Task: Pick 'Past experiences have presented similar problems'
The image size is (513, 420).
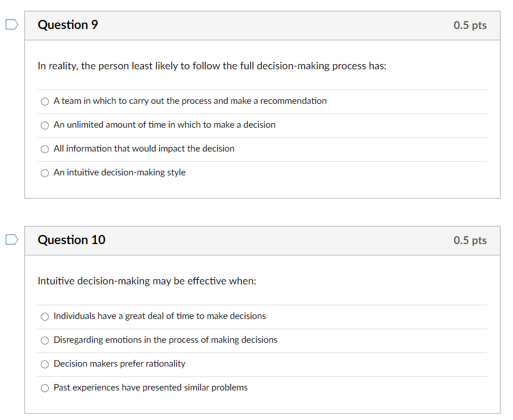Action: (x=44, y=388)
